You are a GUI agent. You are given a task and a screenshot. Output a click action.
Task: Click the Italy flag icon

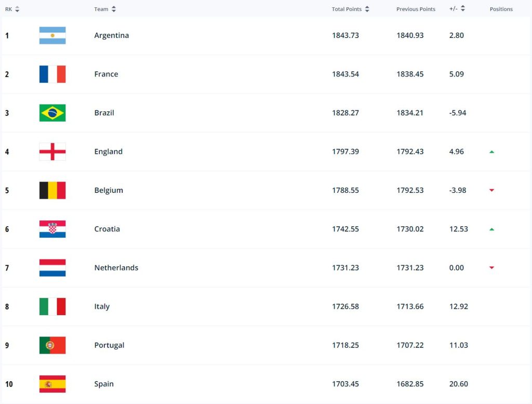[52, 307]
